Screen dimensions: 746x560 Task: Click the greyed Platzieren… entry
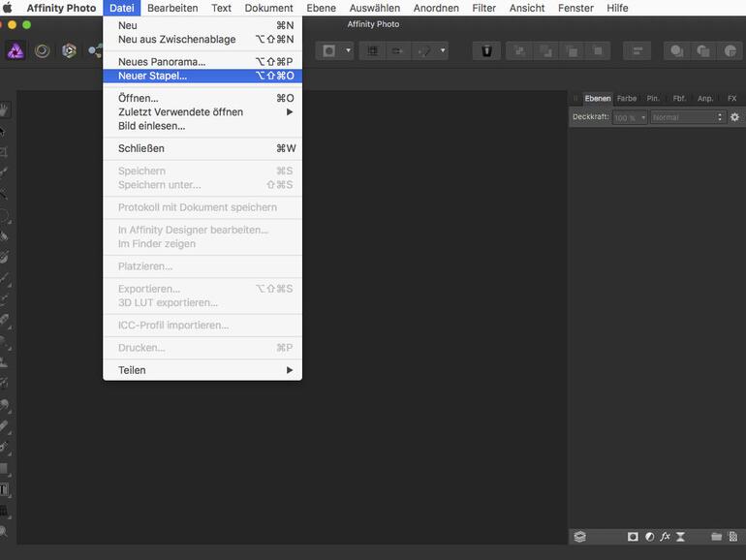202,266
